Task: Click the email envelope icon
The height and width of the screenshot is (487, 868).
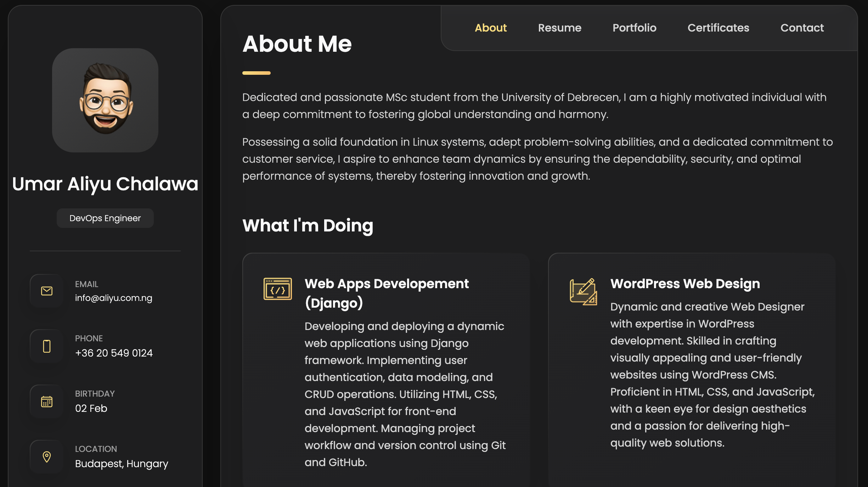Action: pos(47,291)
